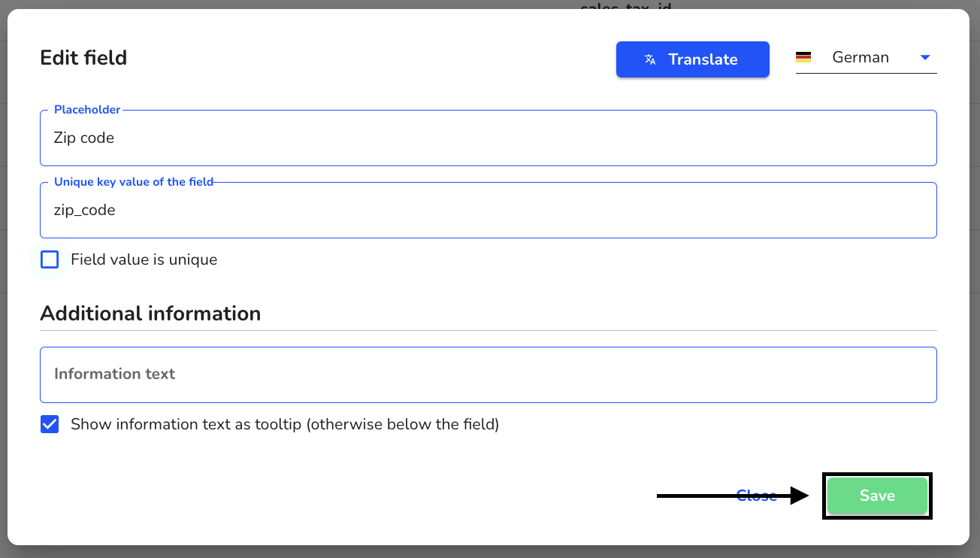
Task: Uncheck Show information text as tooltip
Action: click(50, 424)
